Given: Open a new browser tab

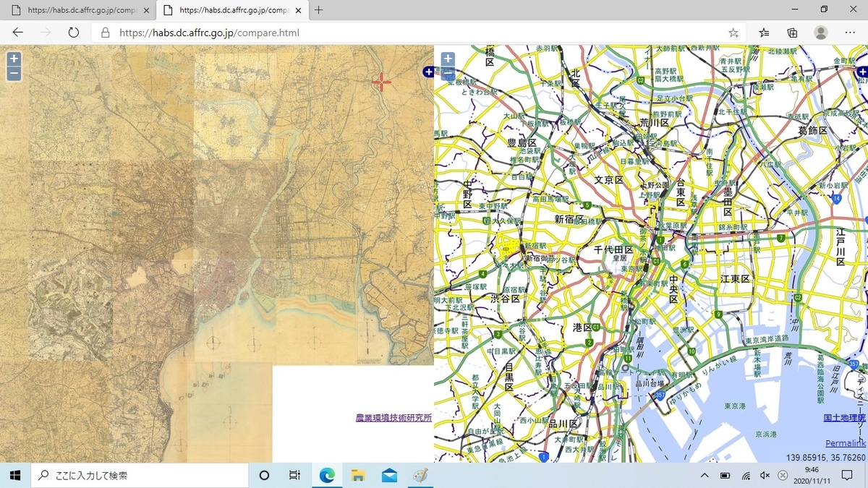Looking at the screenshot, I should coord(319,10).
